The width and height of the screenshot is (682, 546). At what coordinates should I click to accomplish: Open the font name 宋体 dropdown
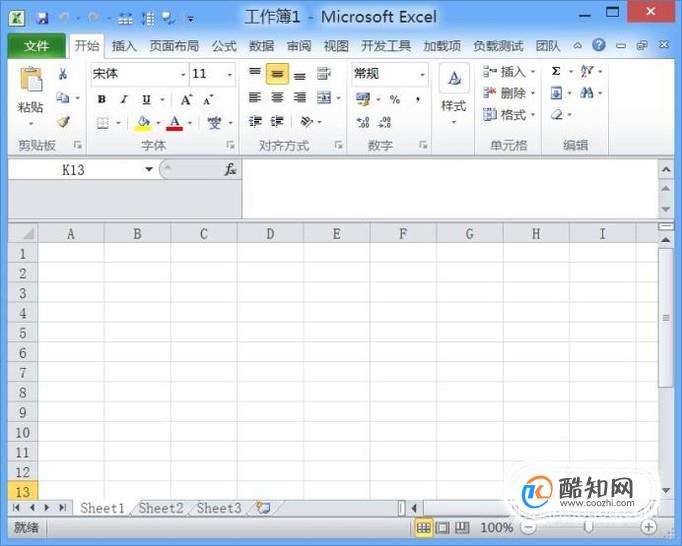click(183, 74)
